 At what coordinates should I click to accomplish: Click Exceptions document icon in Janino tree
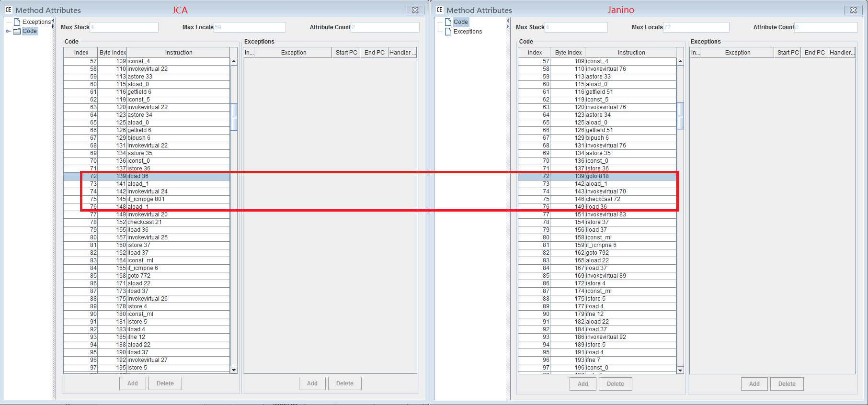(x=448, y=32)
